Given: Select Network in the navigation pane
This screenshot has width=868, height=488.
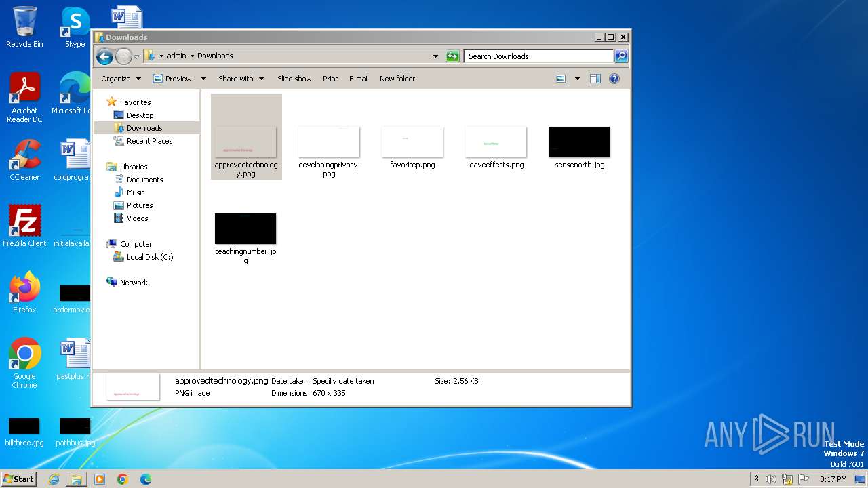Looking at the screenshot, I should point(134,283).
